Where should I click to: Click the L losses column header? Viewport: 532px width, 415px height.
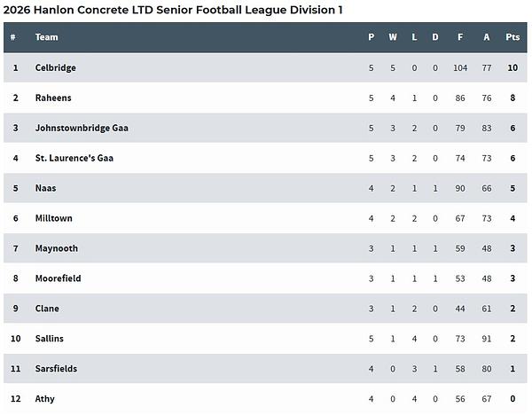coord(414,37)
